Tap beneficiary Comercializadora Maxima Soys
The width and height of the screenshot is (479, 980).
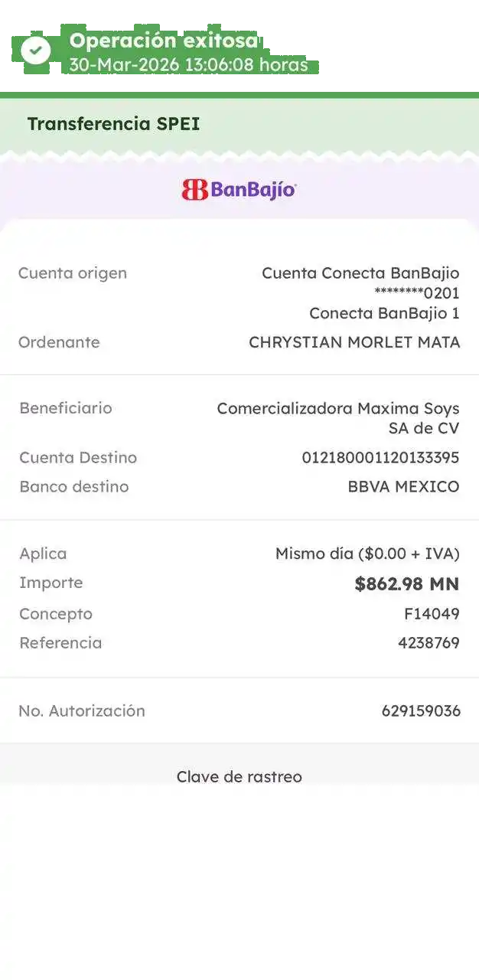point(337,409)
